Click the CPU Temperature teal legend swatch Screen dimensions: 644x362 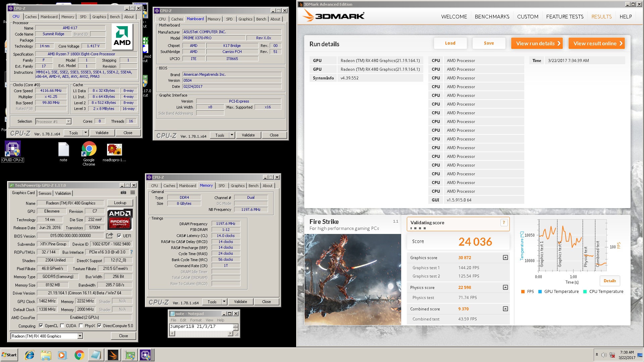[x=585, y=292]
